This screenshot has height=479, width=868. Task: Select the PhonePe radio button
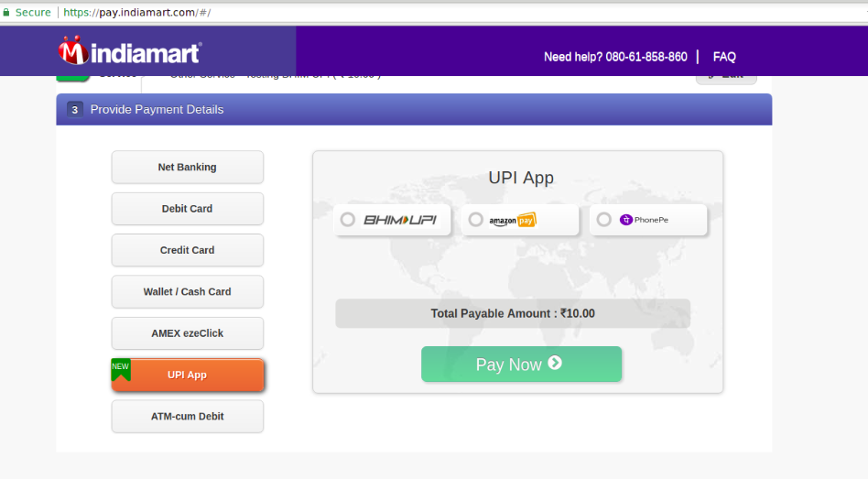(x=604, y=220)
